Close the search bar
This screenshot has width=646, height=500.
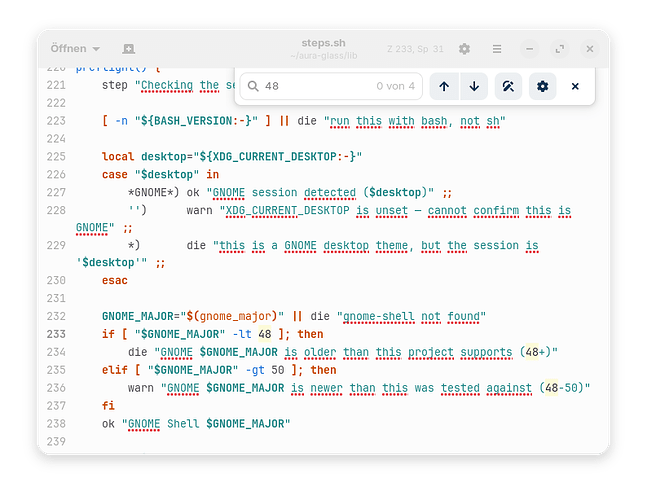coord(575,86)
